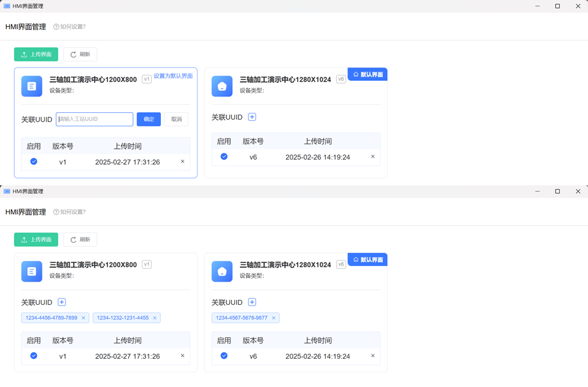Click the 设置为默认界面 link

(x=173, y=76)
